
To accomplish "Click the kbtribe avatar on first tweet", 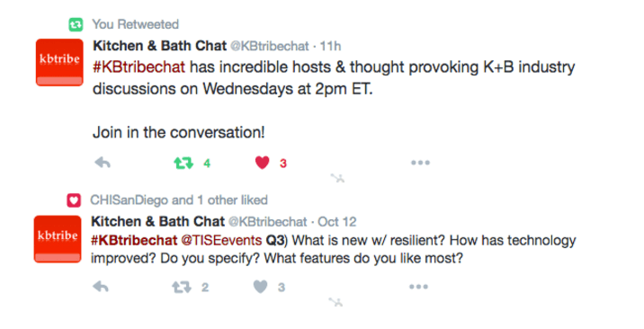I will [59, 62].
